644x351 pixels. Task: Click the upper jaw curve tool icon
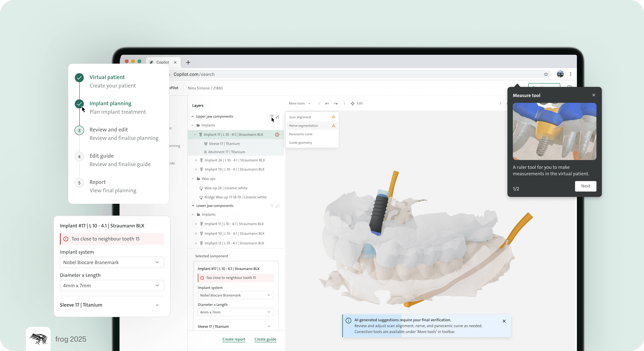(x=278, y=117)
